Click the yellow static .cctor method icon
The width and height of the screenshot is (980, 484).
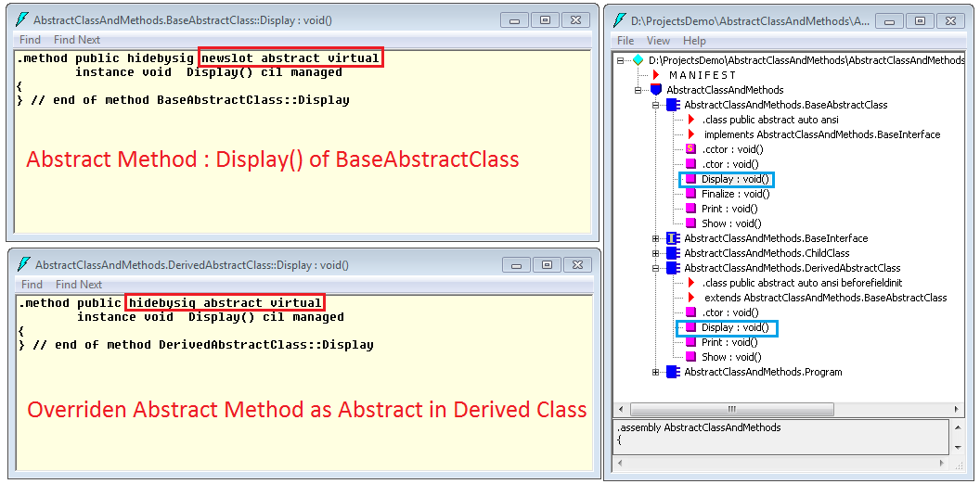click(690, 149)
